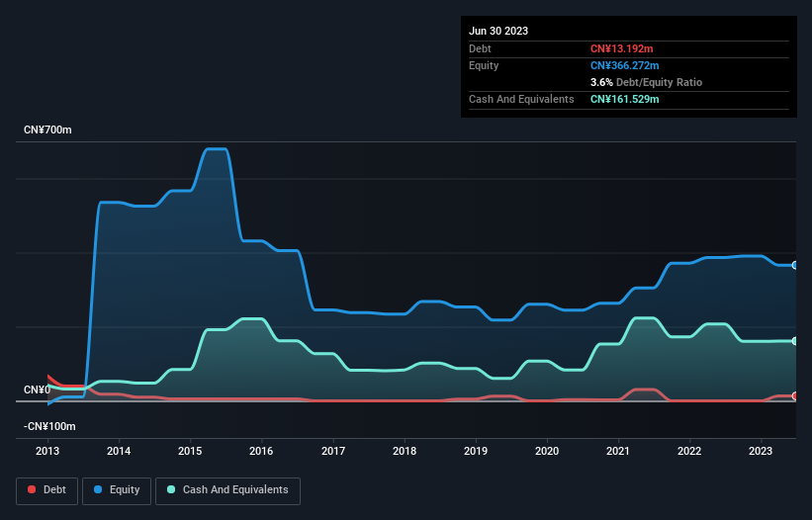The image size is (812, 520).
Task: Click the 2020 x-axis label
Action: coord(547,451)
